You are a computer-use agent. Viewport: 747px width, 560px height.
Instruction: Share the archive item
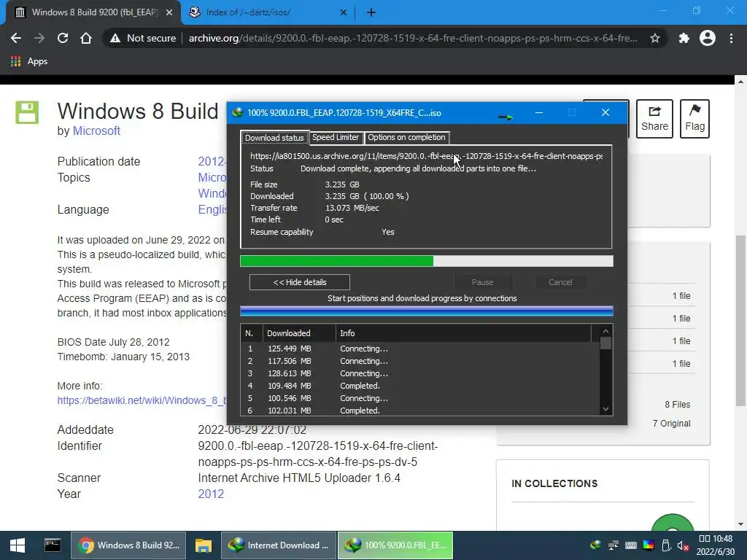[654, 119]
